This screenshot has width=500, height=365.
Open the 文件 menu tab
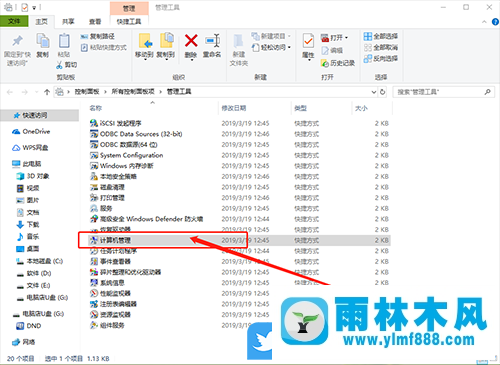pos(14,21)
